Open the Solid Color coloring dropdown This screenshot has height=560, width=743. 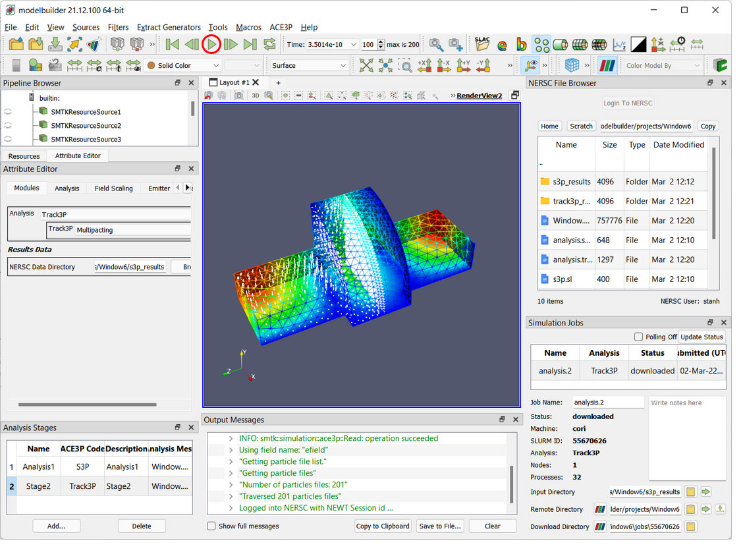[183, 65]
